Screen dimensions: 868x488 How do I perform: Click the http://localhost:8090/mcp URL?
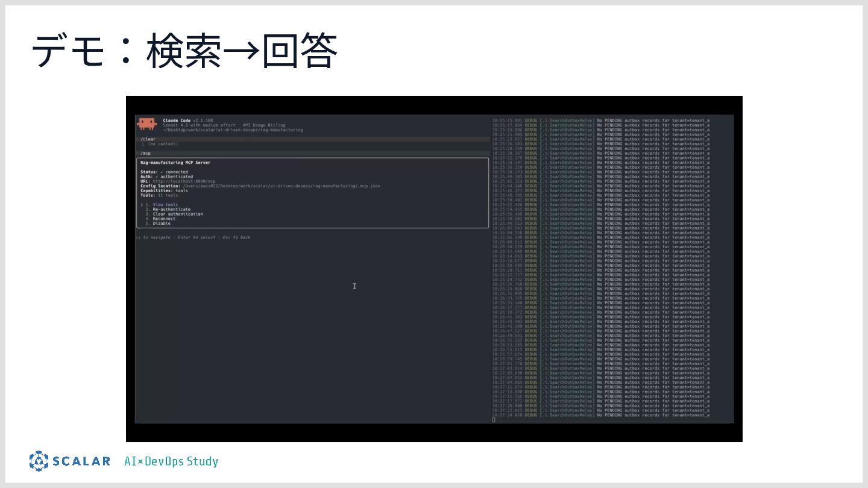click(x=184, y=181)
